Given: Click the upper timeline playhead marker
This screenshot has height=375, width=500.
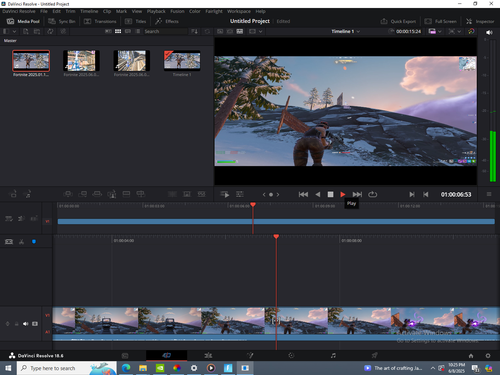Looking at the screenshot, I should pyautogui.click(x=253, y=204).
